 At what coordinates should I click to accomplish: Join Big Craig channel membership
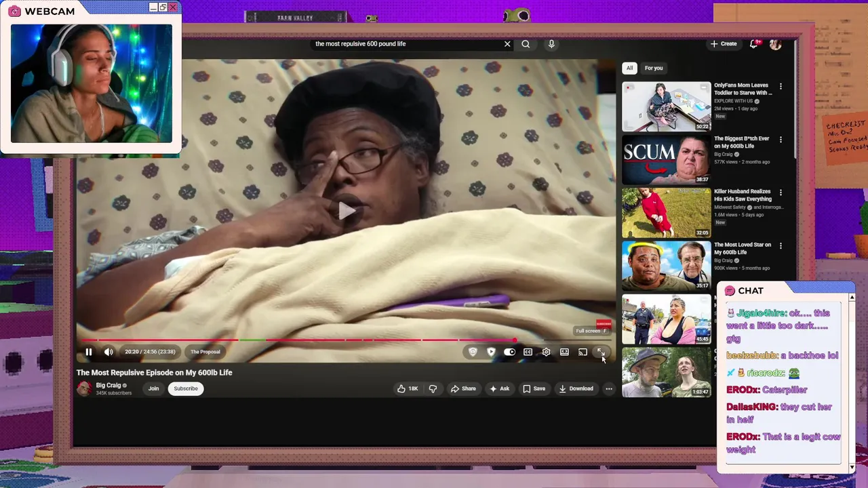(x=153, y=388)
